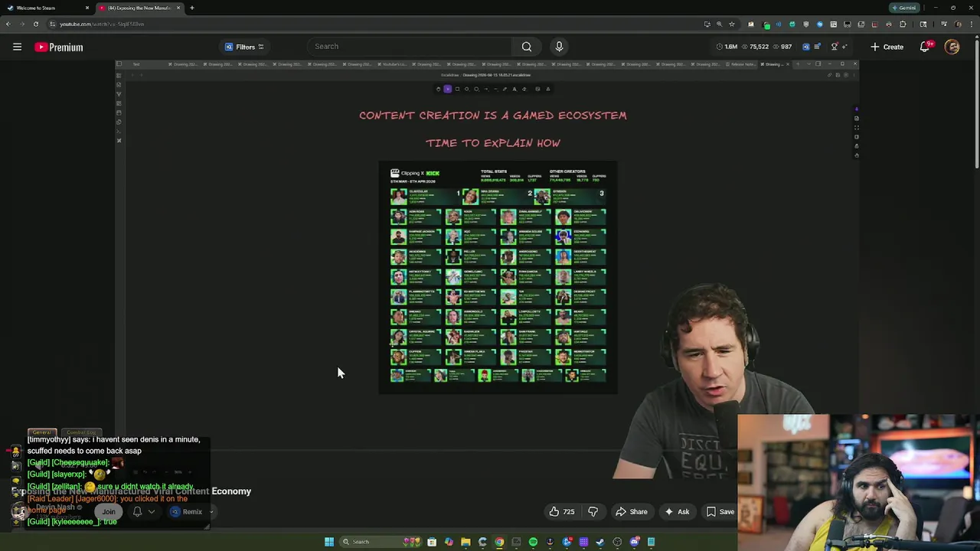This screenshot has height=551, width=980.
Task: Open the Chrome three-dot menu
Action: [972, 24]
